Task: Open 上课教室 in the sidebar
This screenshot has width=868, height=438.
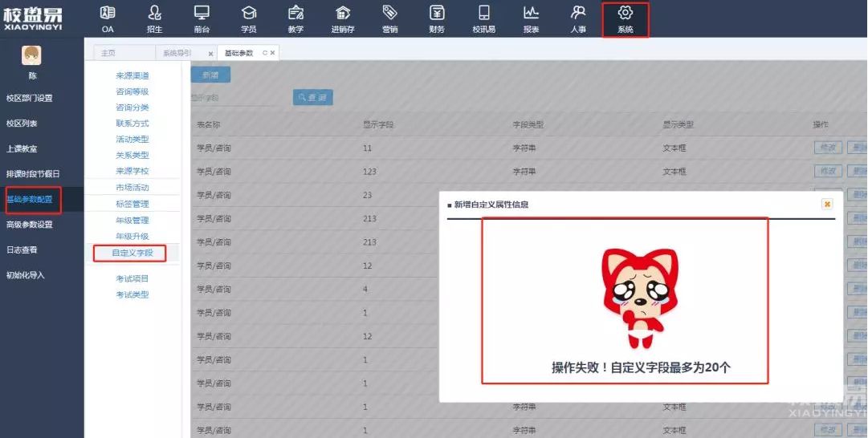Action: pyautogui.click(x=22, y=148)
